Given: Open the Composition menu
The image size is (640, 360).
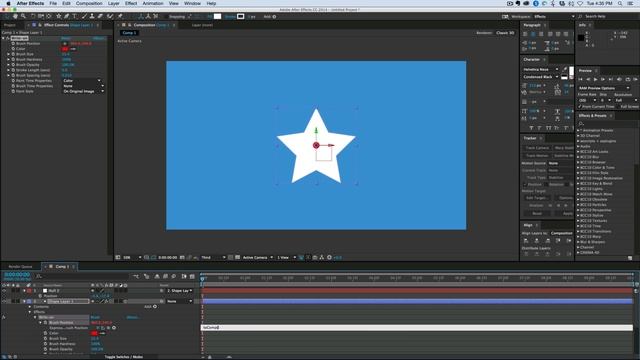Looking at the screenshot, I should pyautogui.click(x=89, y=3).
